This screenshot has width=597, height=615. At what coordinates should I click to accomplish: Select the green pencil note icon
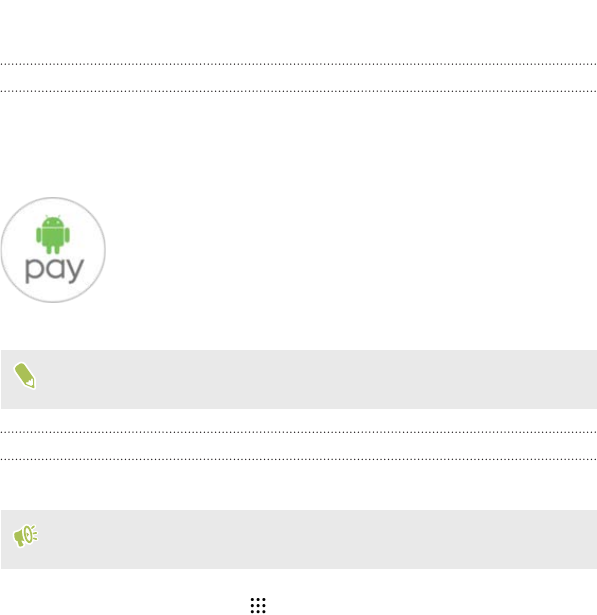coord(25,375)
